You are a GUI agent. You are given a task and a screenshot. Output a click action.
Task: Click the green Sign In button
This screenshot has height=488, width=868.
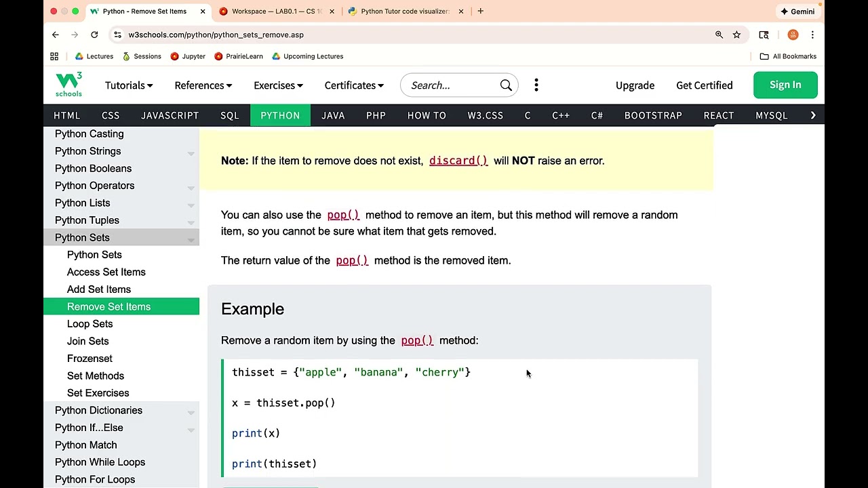pyautogui.click(x=785, y=85)
